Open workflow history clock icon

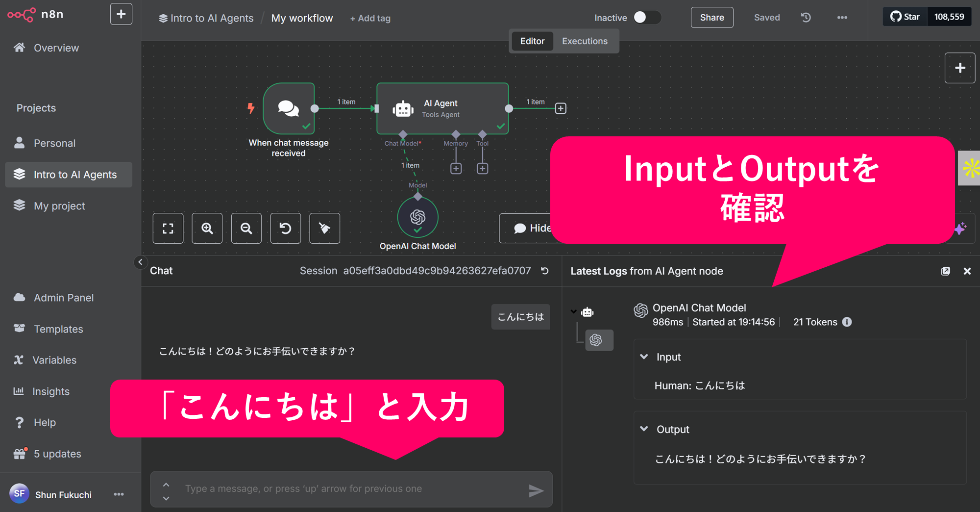tap(806, 18)
